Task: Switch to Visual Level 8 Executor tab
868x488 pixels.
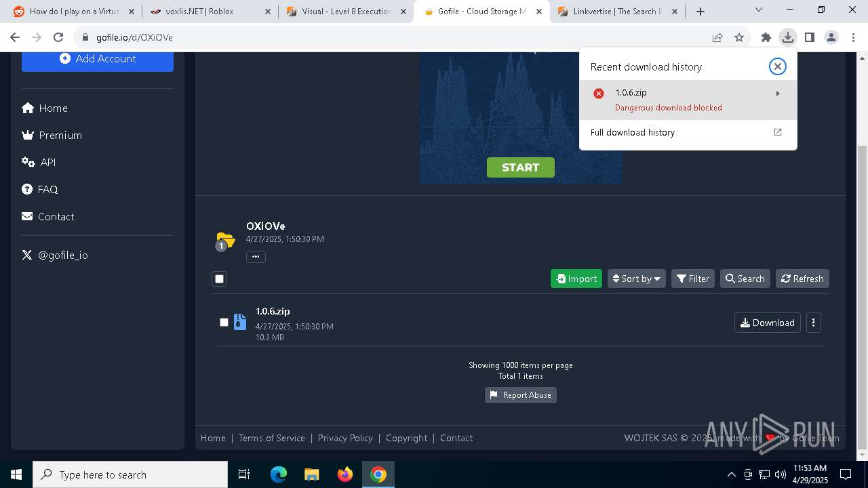Action: (x=346, y=12)
